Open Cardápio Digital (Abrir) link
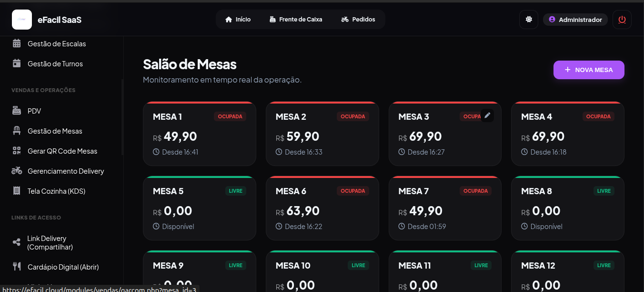Screen dimensions: 644x292 coord(63,267)
